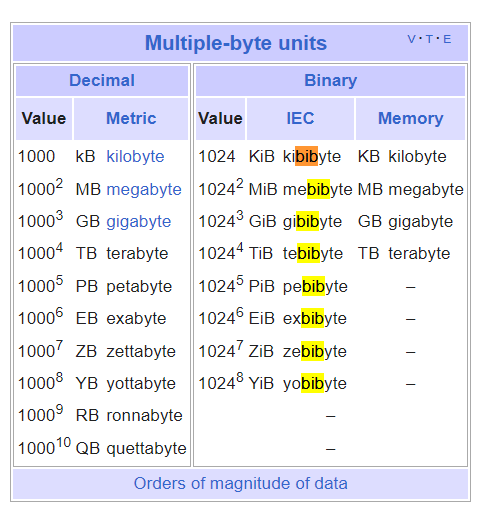This screenshot has width=481, height=508.
Task: Click the plain 1000 value cell
Action: (36, 156)
